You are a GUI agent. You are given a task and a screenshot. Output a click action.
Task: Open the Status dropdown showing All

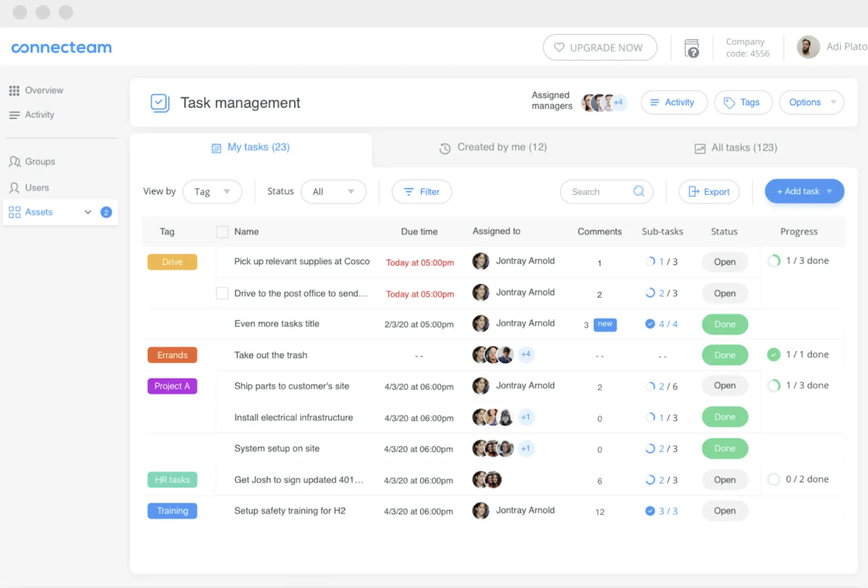tap(333, 191)
